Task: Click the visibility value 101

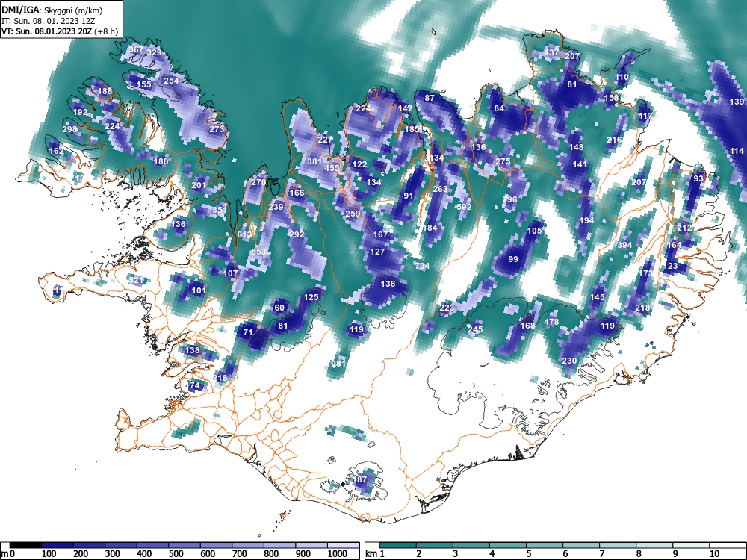Action: pyautogui.click(x=199, y=290)
